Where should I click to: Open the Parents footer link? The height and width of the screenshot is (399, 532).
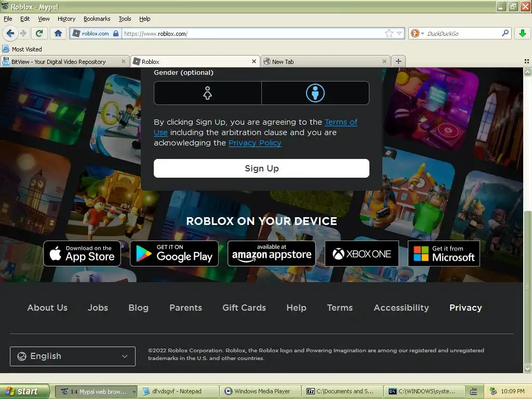(185, 308)
